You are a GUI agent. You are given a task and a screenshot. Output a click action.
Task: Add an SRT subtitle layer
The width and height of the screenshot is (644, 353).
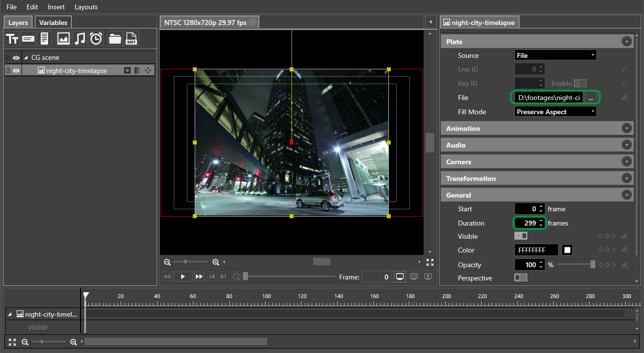point(131,39)
